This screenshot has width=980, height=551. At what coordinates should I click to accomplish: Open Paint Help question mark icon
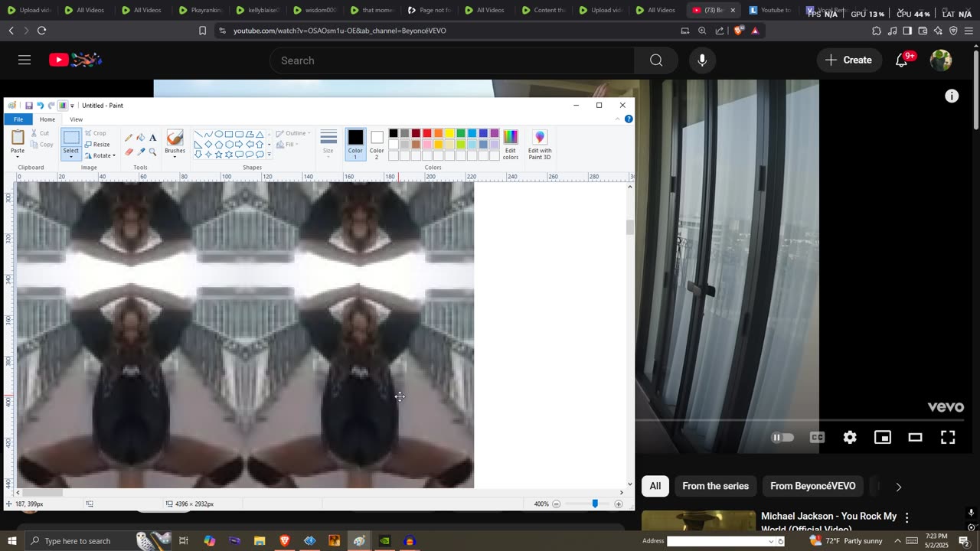point(629,119)
